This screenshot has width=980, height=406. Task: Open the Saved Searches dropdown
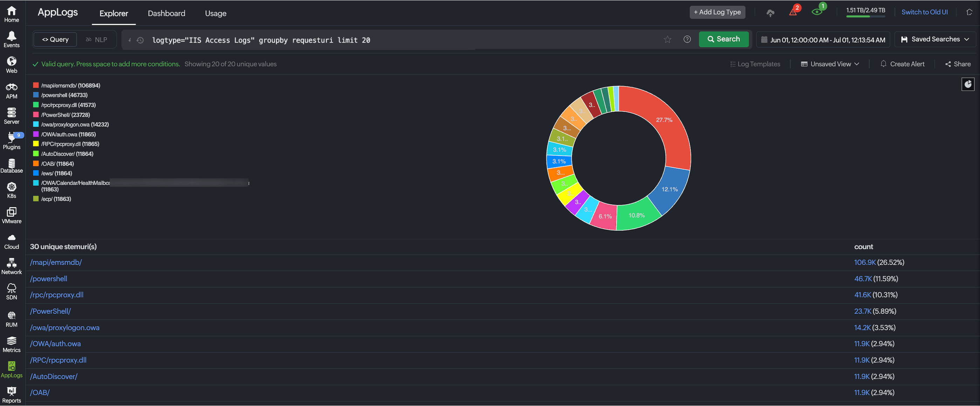[x=935, y=39]
